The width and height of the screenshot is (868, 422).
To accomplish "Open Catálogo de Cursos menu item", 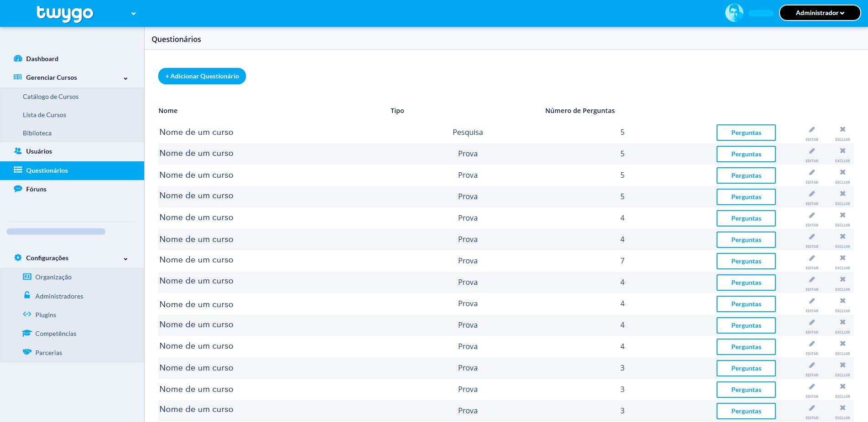I will pos(51,97).
